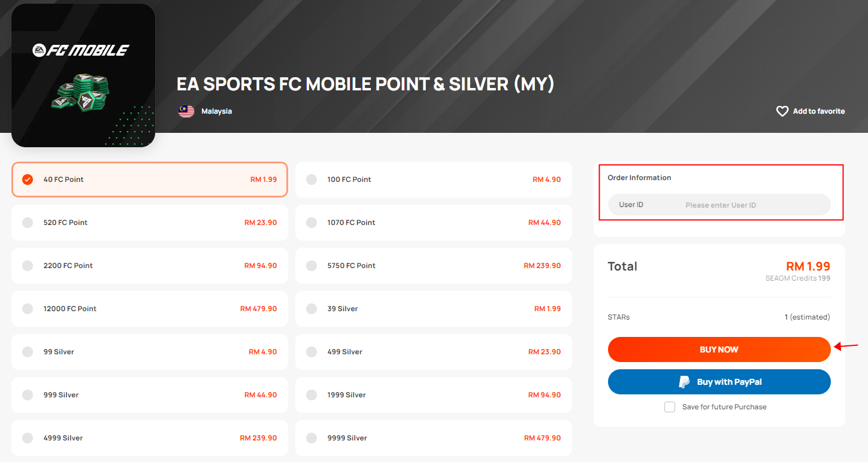Pick the 99 Silver package
868x462 pixels.
click(x=150, y=352)
